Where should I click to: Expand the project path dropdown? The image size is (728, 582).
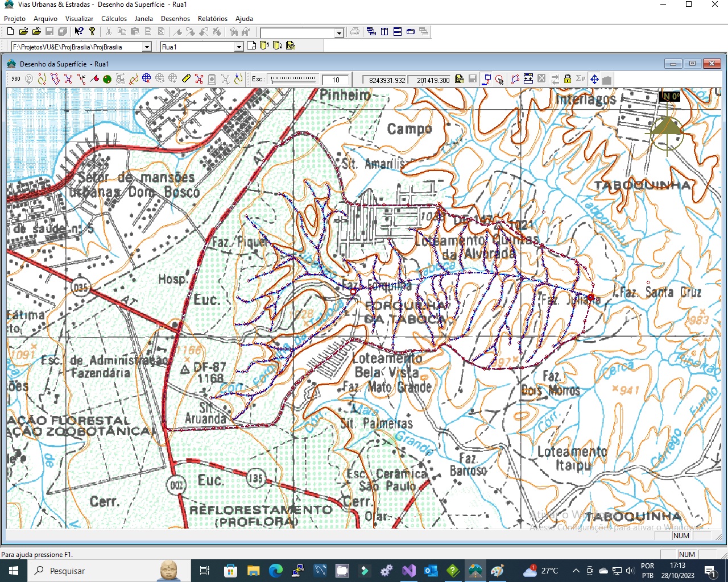147,47
